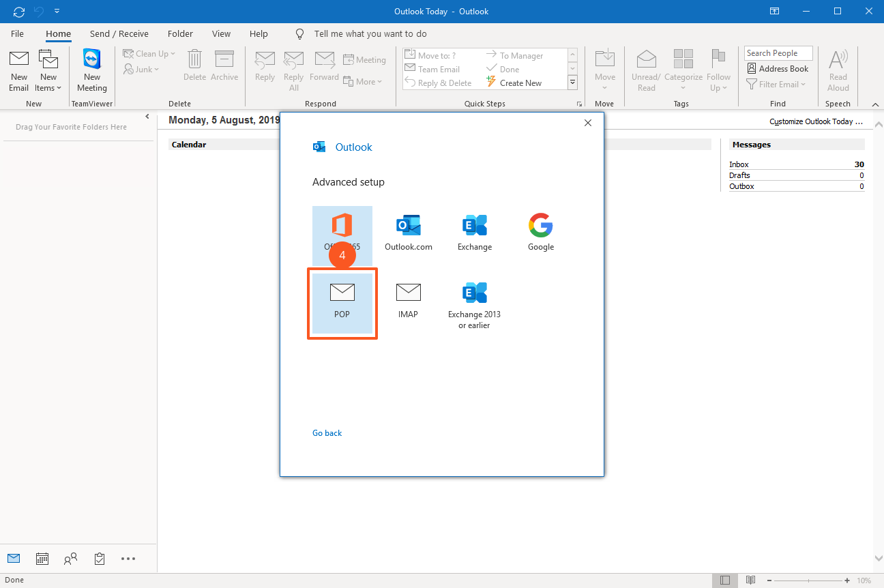Image resolution: width=884 pixels, height=588 pixels.
Task: Open Customize Outlook Today link
Action: (x=816, y=121)
